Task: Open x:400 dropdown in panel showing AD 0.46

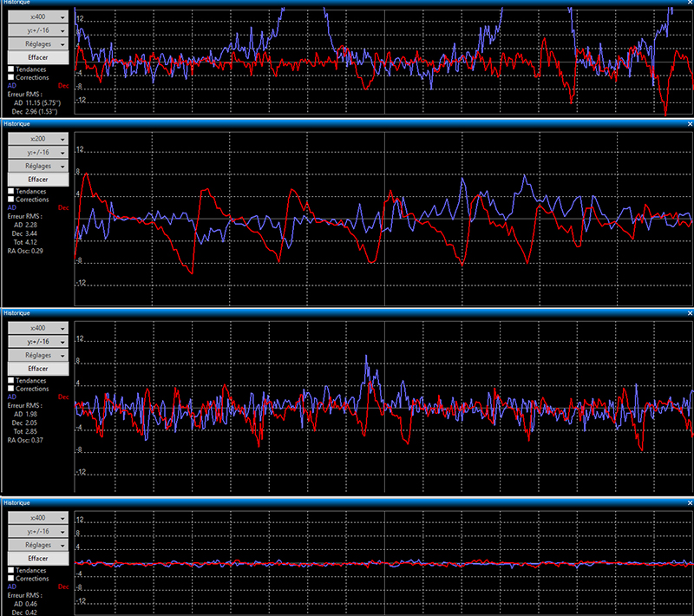Action: 38,518
